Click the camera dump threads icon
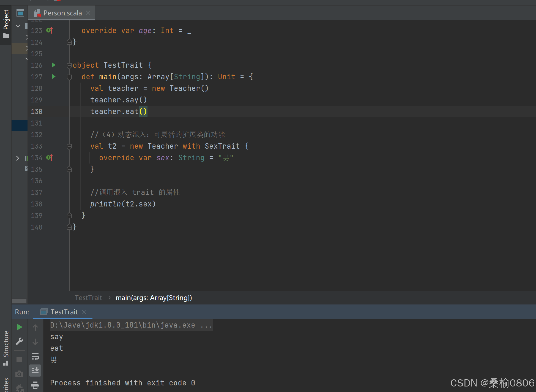 [x=19, y=374]
